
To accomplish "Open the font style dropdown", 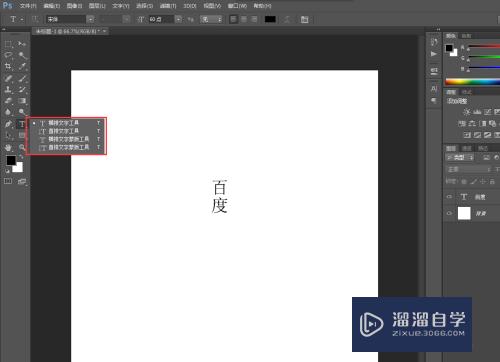I will pyautogui.click(x=126, y=19).
